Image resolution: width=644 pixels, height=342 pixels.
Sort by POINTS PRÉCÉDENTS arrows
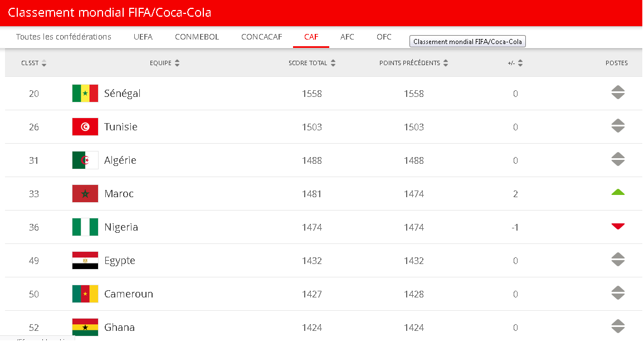446,63
